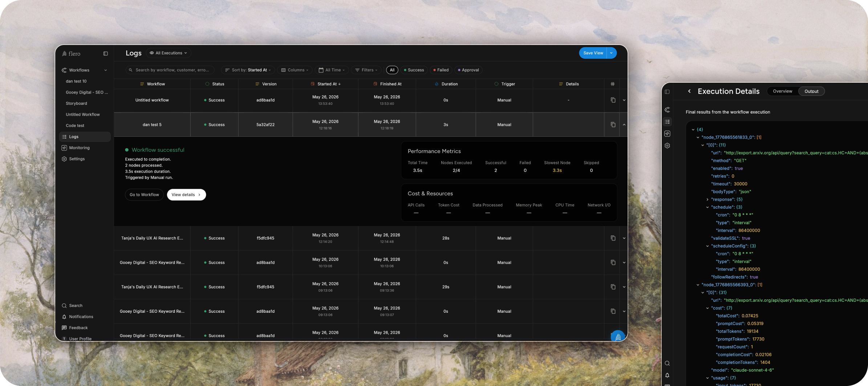
Task: Click View details button
Action: coord(186,195)
